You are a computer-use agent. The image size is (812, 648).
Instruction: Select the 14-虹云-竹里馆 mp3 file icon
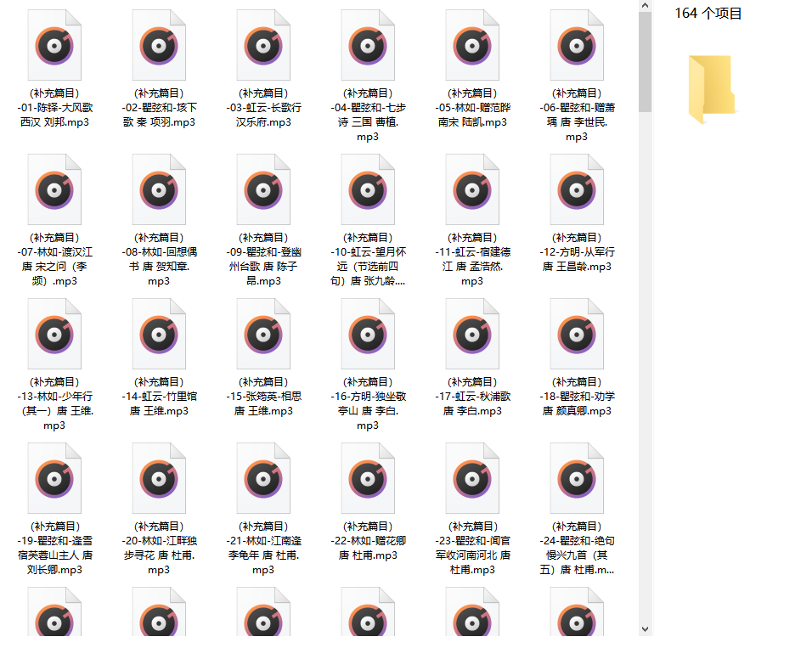coord(159,334)
